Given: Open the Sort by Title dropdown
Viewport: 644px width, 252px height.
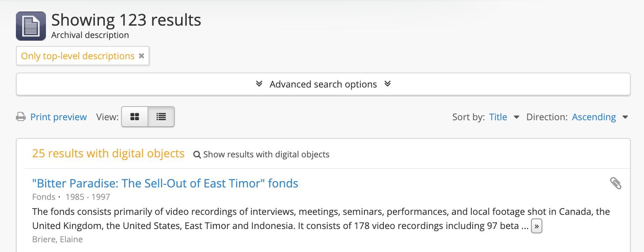Looking at the screenshot, I should coord(498,117).
